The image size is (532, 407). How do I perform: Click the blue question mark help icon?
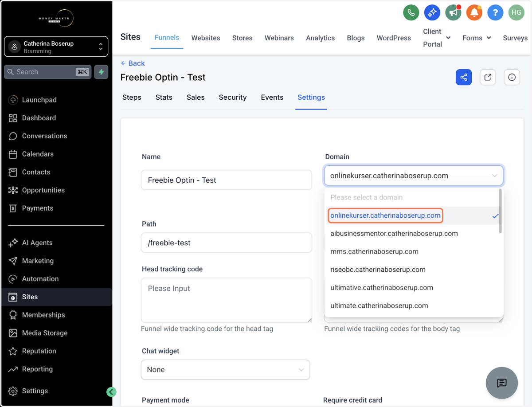pyautogui.click(x=495, y=12)
